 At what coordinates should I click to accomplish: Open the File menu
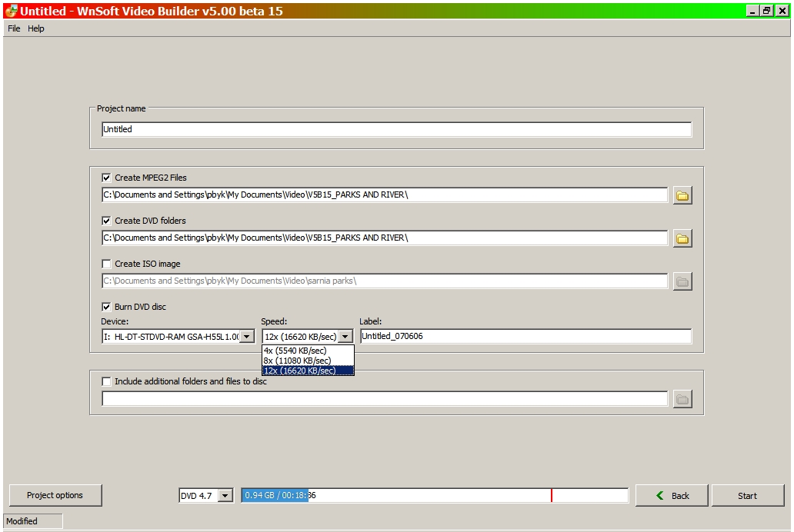pyautogui.click(x=14, y=28)
